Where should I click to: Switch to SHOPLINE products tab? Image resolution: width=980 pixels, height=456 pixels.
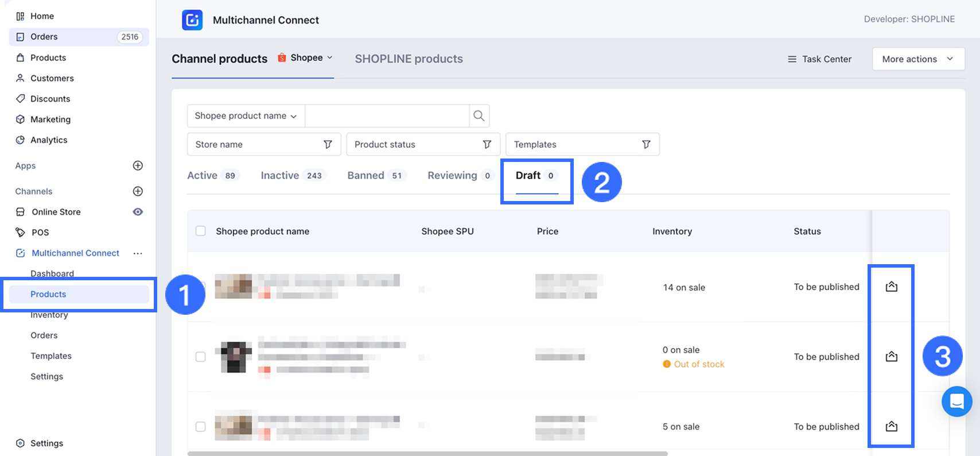tap(409, 59)
